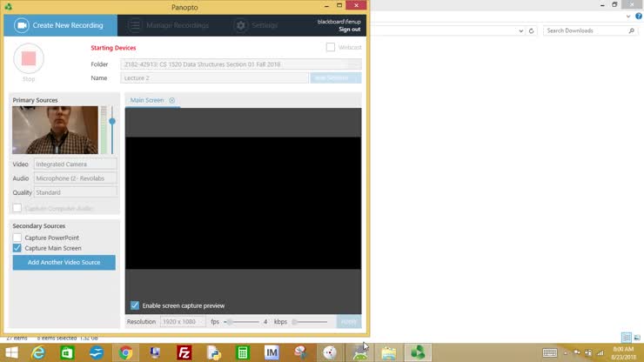This screenshot has width=644, height=362.
Task: Switch to Panopto green taskbar icon
Action: point(418,352)
